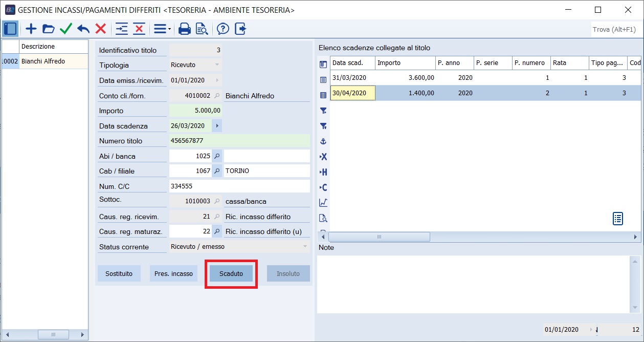
Task: Click the P. serie column header
Action: 493,63
